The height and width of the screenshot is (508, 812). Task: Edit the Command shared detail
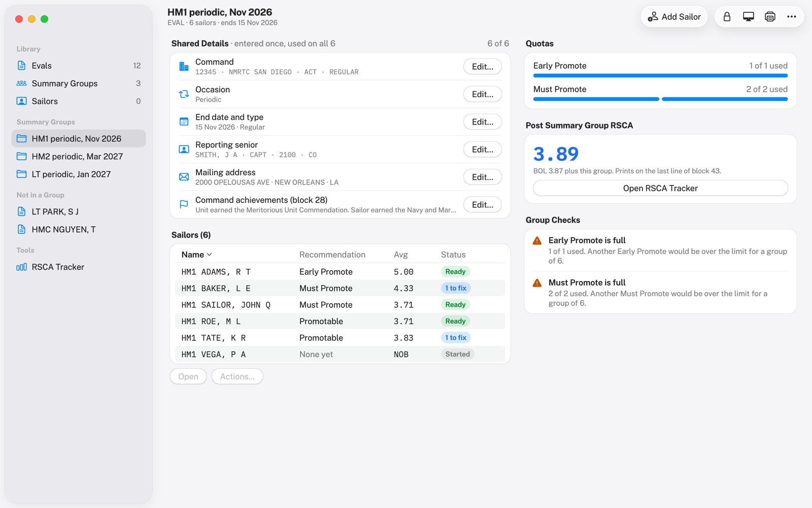(482, 67)
